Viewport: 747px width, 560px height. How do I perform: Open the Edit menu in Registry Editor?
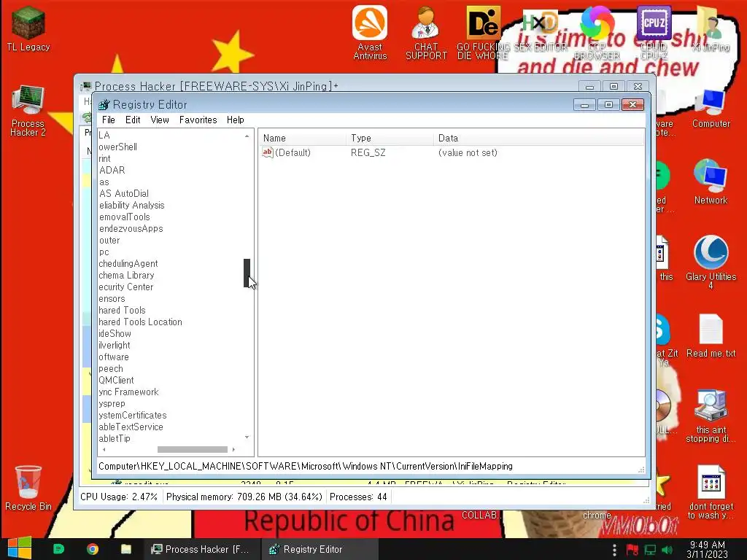click(133, 120)
